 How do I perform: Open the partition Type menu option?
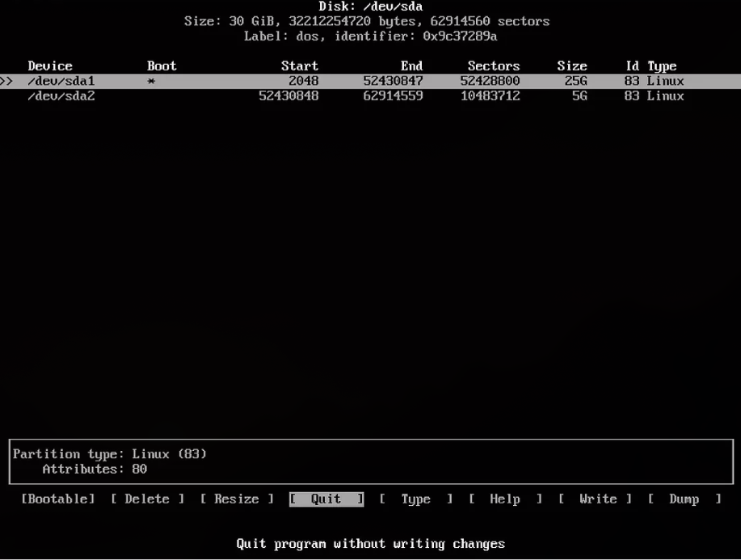pos(415,499)
